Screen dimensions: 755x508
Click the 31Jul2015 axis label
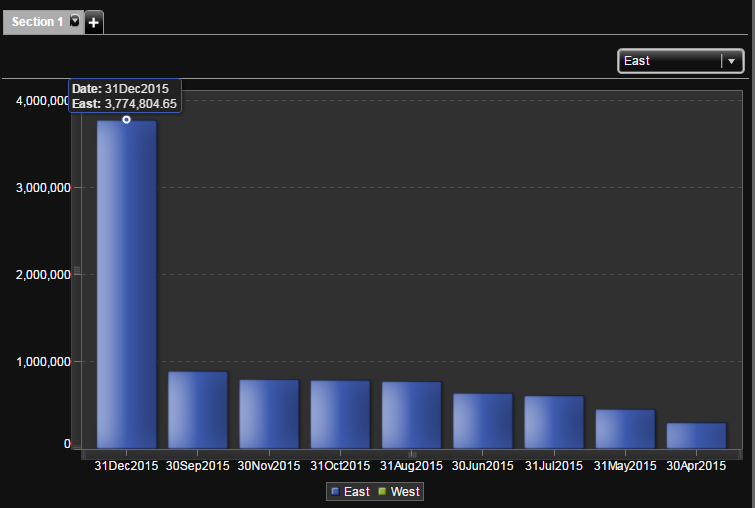point(554,466)
